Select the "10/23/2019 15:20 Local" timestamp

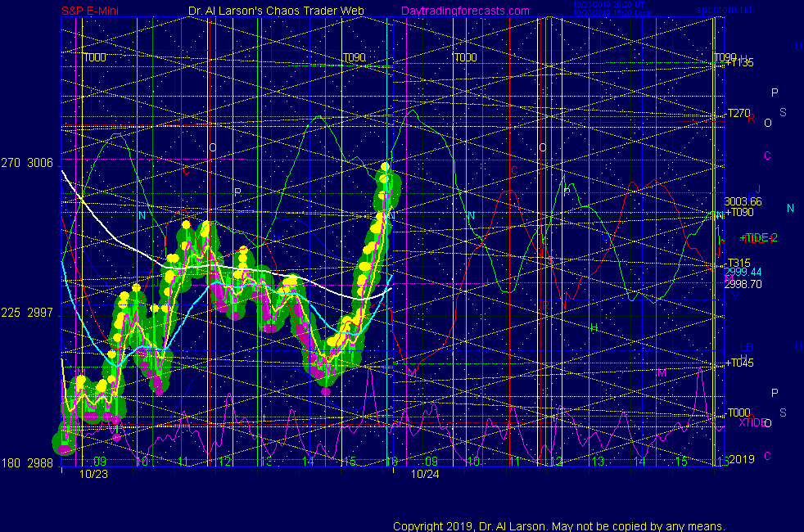click(x=612, y=13)
